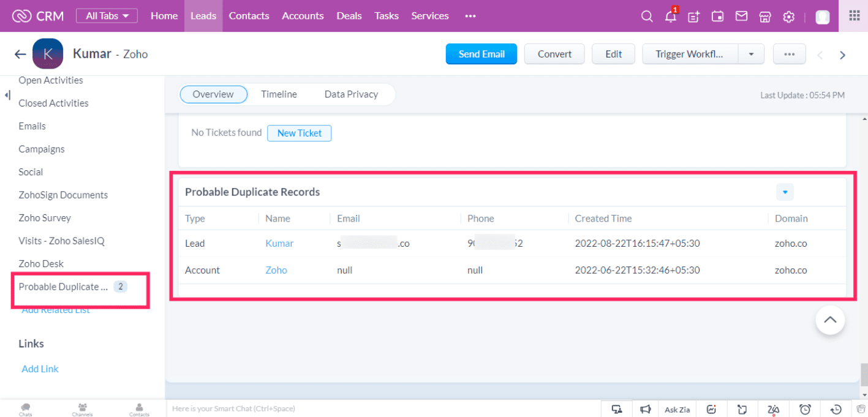Open the apps grid launcher
Viewport: 868px width, 417px height.
click(855, 16)
